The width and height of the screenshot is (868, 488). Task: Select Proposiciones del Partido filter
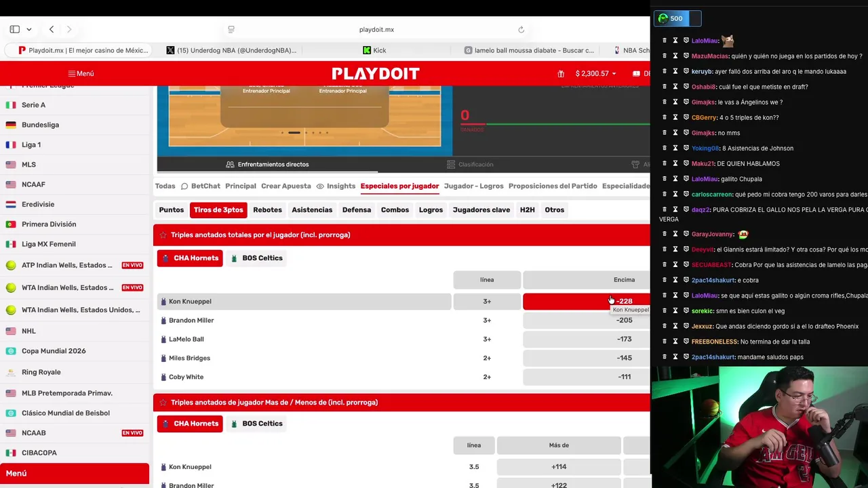pyautogui.click(x=553, y=186)
